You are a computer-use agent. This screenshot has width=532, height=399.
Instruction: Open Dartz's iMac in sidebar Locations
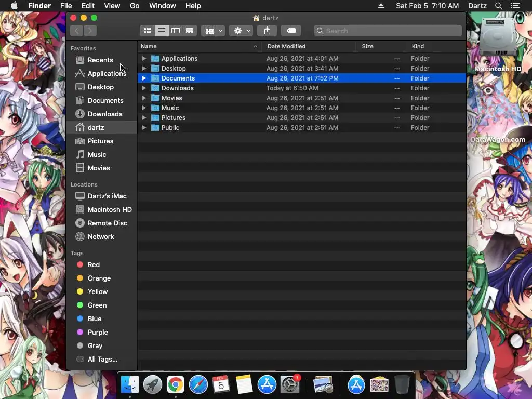click(101, 196)
